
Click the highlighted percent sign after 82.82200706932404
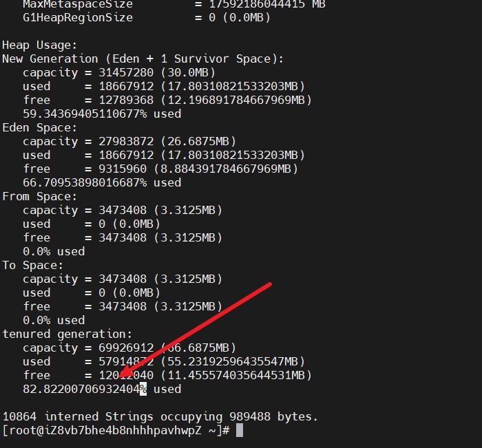[143, 389]
